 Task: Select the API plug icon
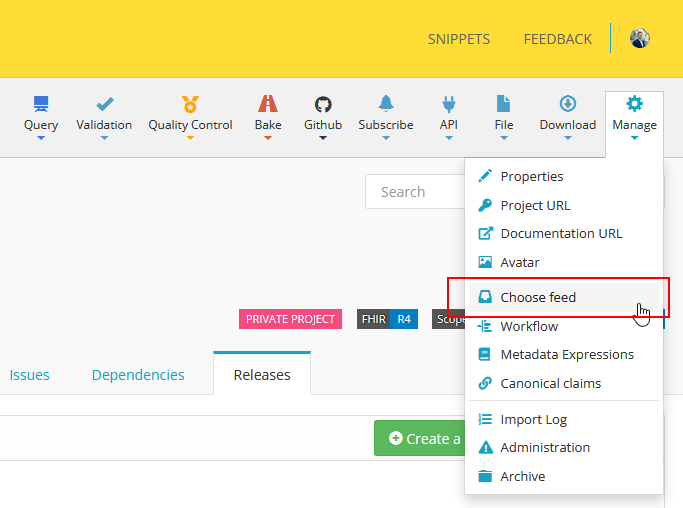[449, 104]
